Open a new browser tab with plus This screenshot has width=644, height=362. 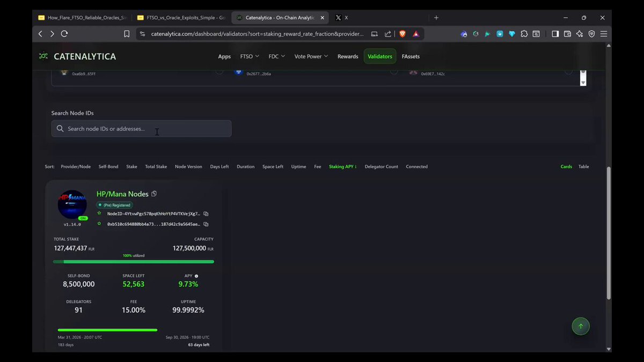pos(436,18)
